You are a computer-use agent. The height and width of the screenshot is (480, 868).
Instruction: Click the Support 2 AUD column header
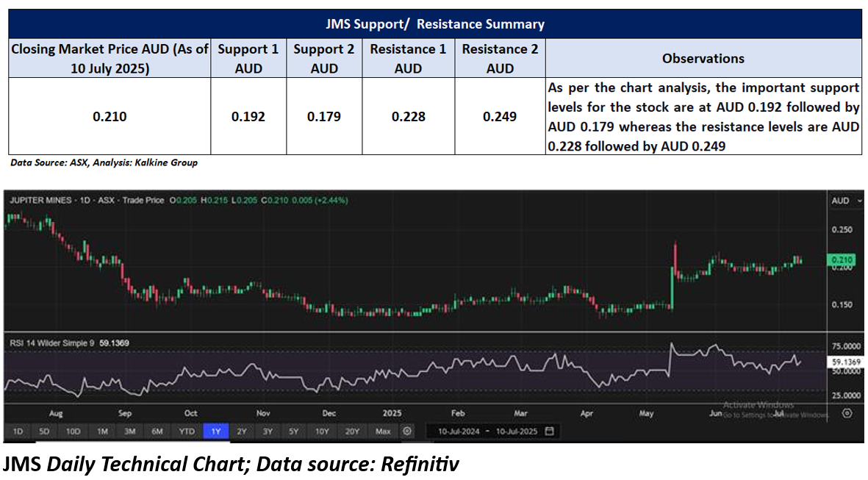tap(324, 58)
